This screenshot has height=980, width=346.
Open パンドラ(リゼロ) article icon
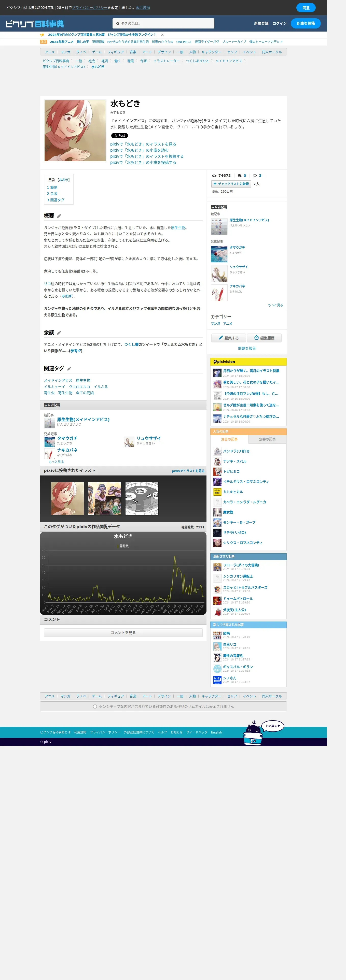pos(217,451)
